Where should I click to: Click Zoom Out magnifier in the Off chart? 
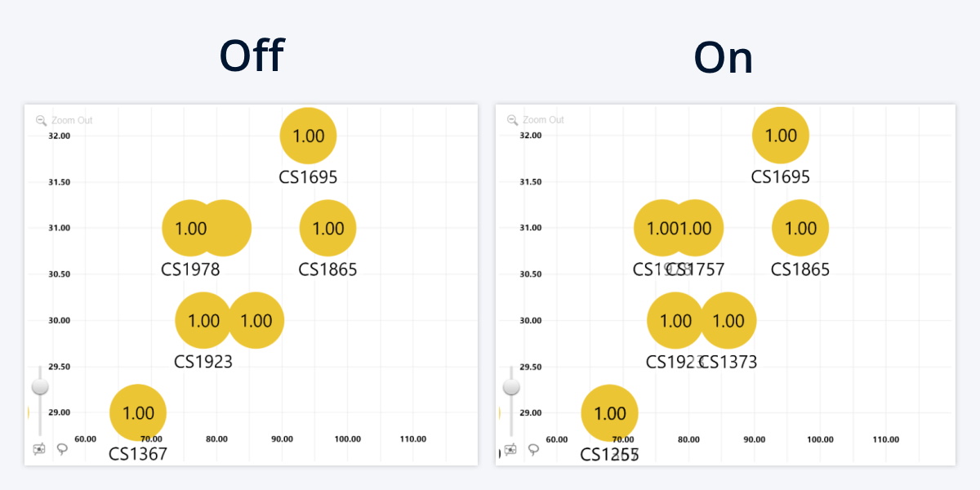tap(41, 121)
